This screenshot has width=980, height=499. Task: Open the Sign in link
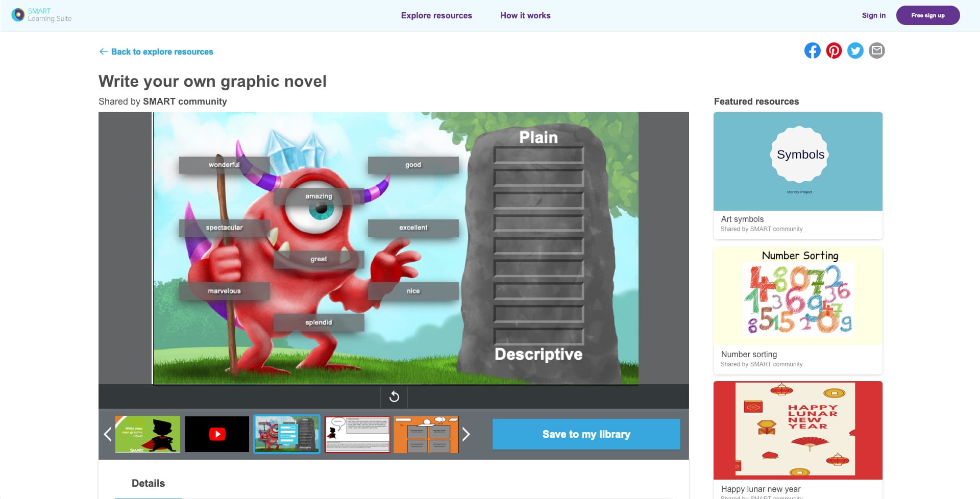tap(873, 15)
